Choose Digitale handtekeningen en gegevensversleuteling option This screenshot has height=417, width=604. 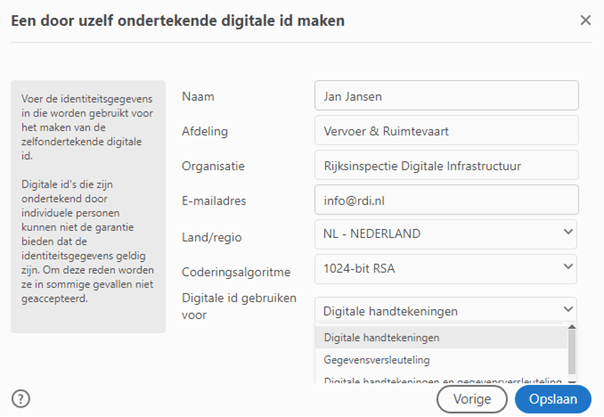(x=441, y=379)
